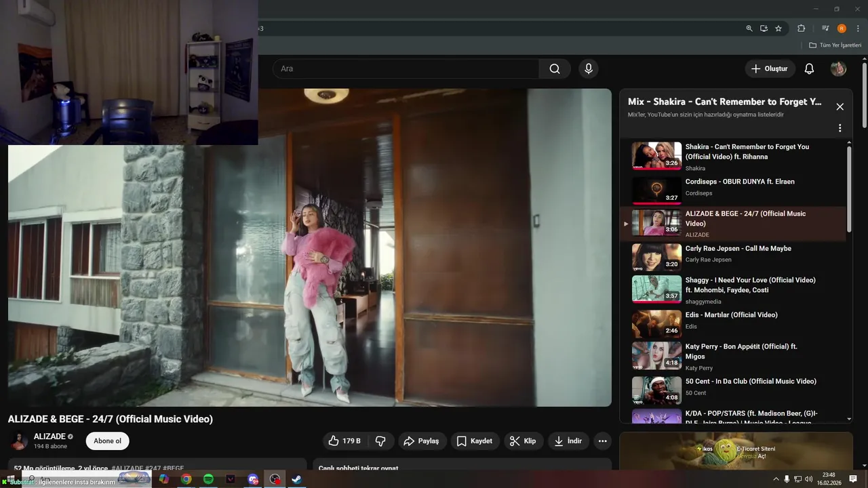
Task: Click the Oluştur create button
Action: tap(770, 68)
